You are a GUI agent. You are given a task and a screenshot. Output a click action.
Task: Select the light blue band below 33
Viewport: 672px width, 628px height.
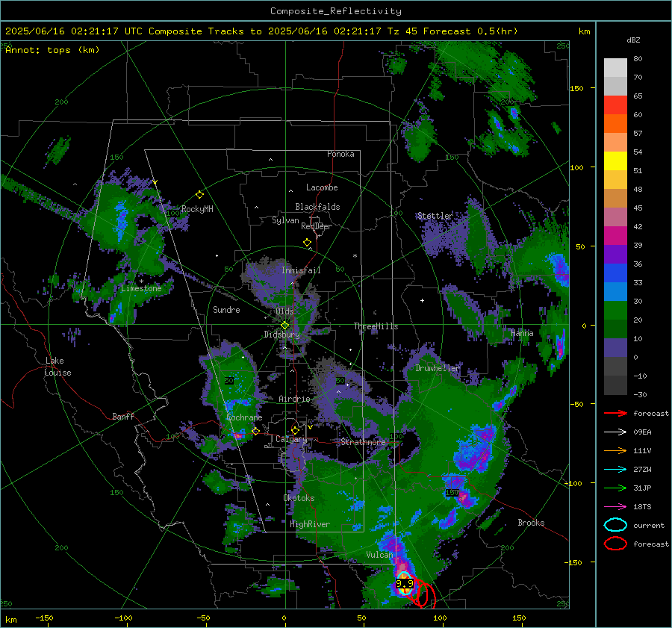point(615,291)
